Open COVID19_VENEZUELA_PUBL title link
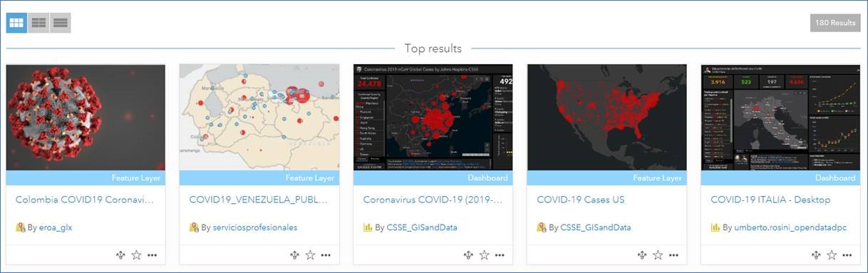This screenshot has height=273, width=868. tap(259, 200)
